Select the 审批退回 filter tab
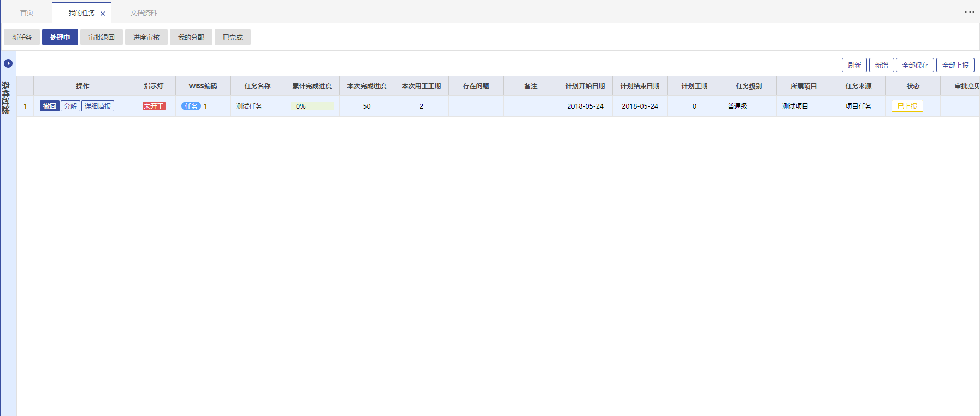This screenshot has height=416, width=980. 102,37
